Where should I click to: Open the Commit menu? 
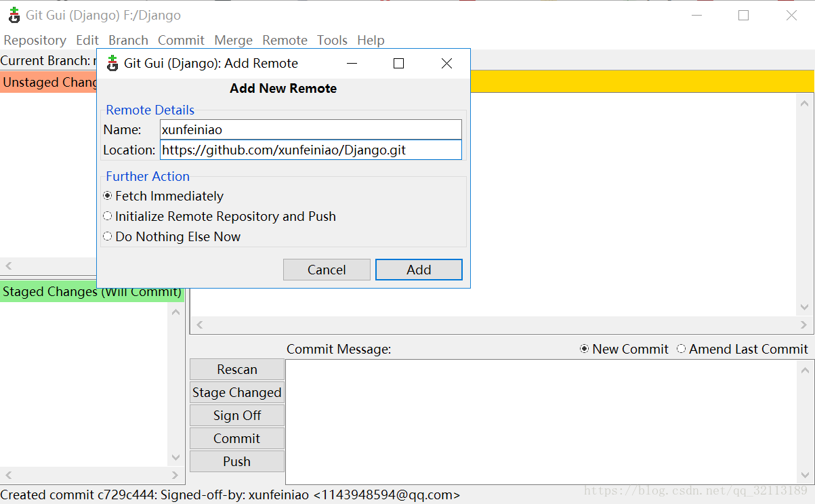click(181, 40)
